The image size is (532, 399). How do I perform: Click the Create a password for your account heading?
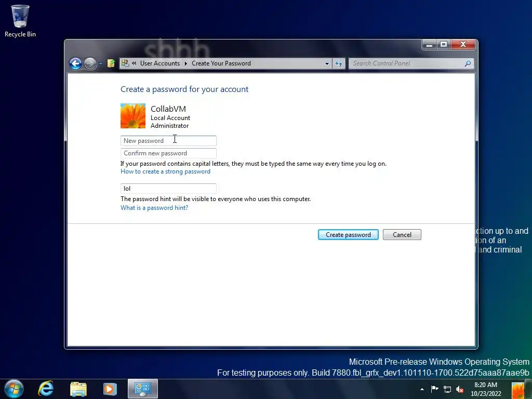[184, 89]
